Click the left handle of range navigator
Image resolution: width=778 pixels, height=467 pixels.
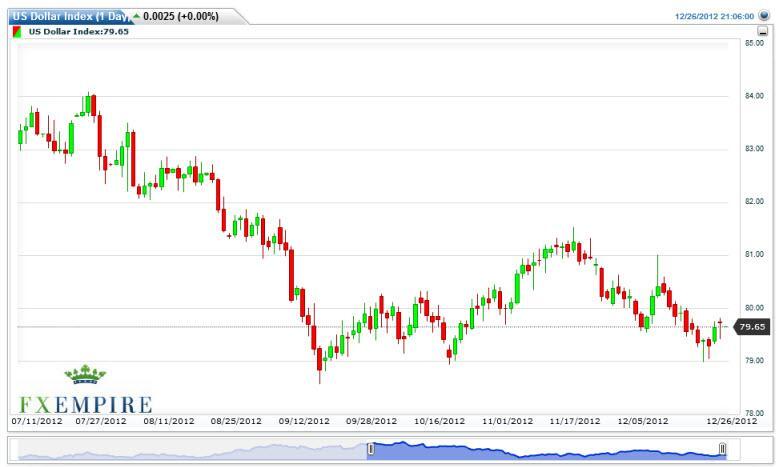pos(370,450)
